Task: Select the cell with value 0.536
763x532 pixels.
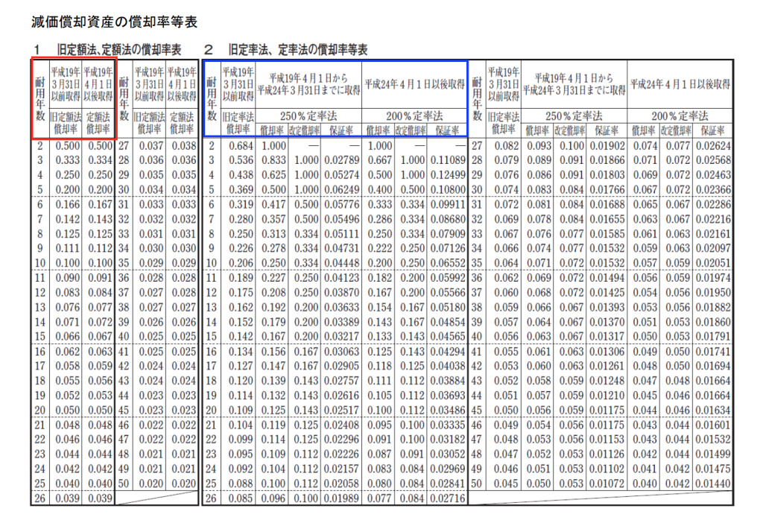Action: [239, 159]
